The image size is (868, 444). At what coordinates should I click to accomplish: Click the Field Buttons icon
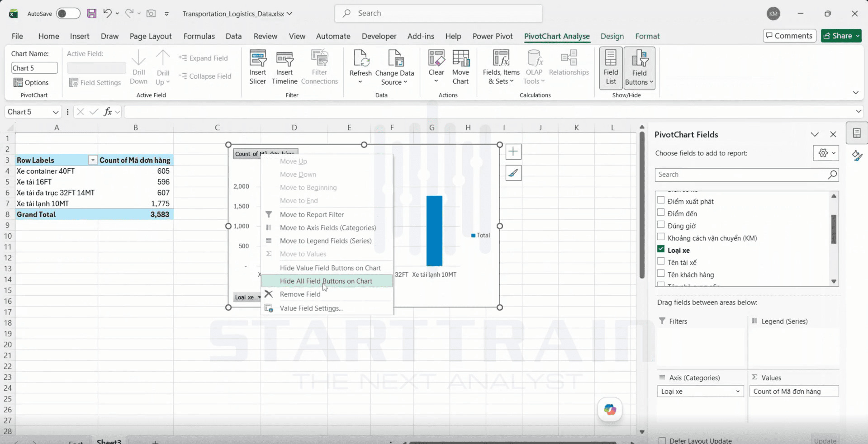tap(639, 59)
